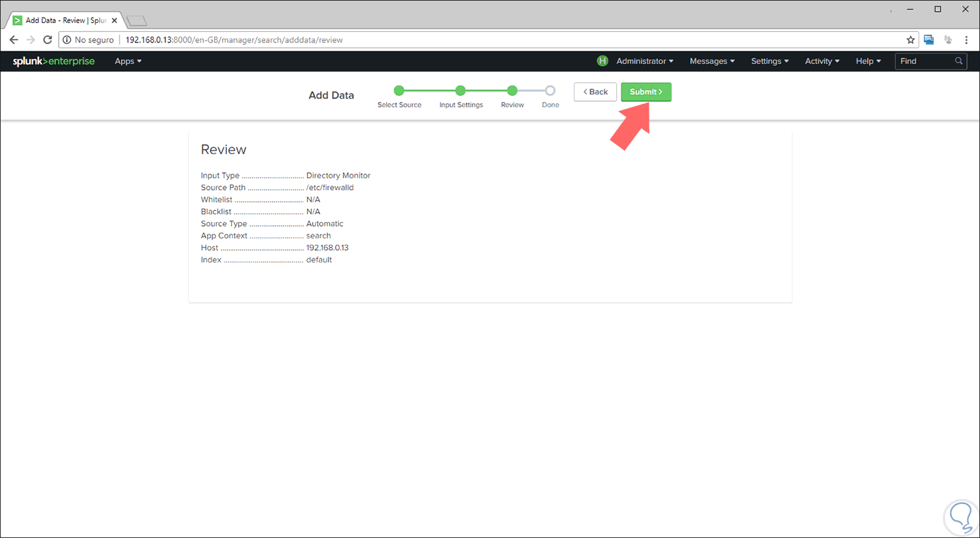Open the Apps dropdown

point(127,61)
